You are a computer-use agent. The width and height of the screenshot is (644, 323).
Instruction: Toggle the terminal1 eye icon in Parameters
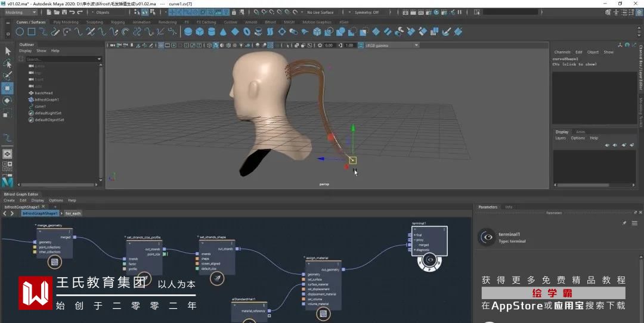point(487,237)
